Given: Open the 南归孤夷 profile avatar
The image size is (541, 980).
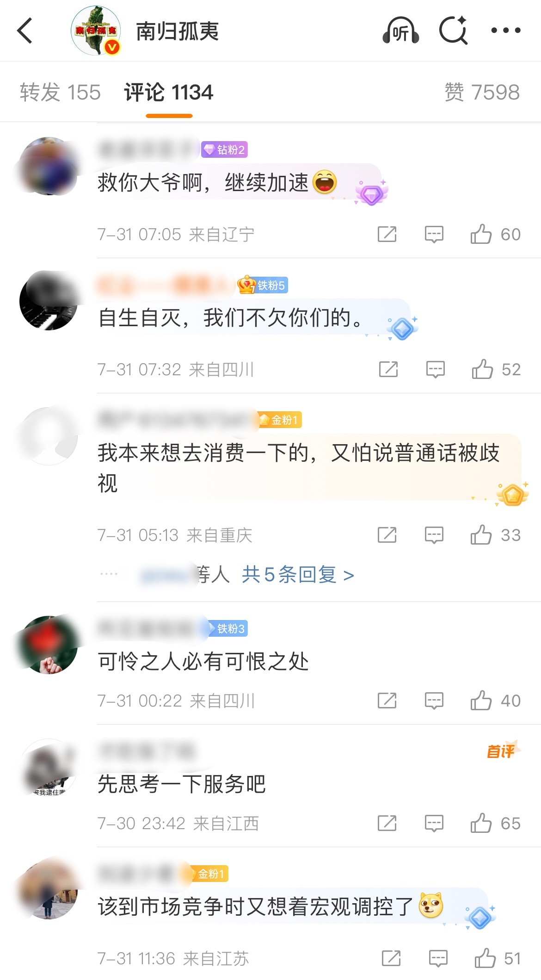Looking at the screenshot, I should click(96, 31).
